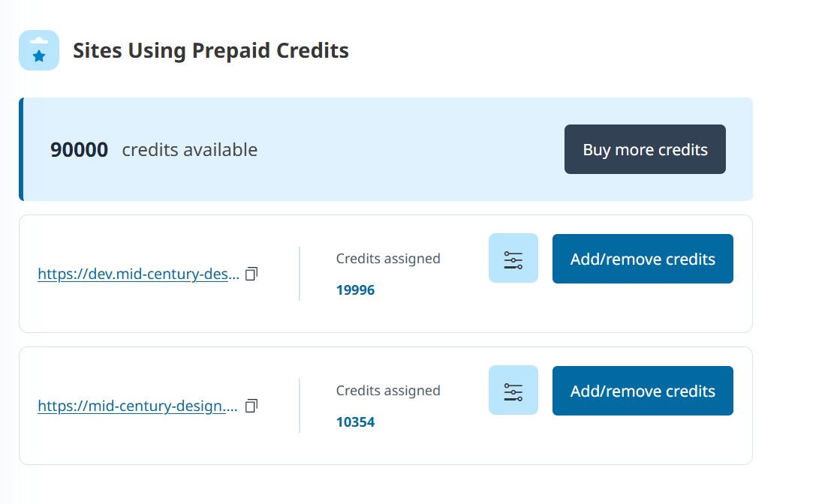The image size is (840, 504).
Task: Click the Sites Using Prepaid Credits heading
Action: coord(211,51)
